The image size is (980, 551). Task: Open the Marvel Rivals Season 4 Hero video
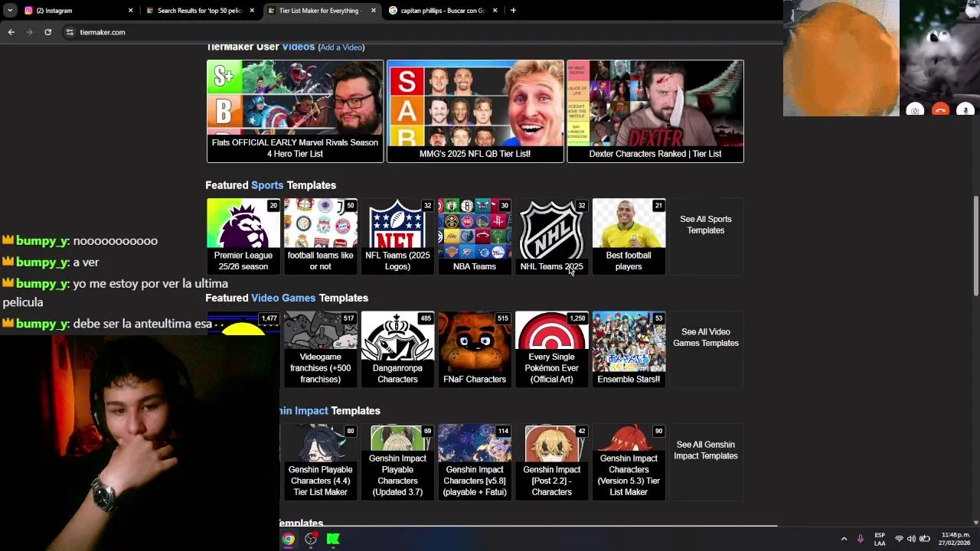[x=295, y=111]
